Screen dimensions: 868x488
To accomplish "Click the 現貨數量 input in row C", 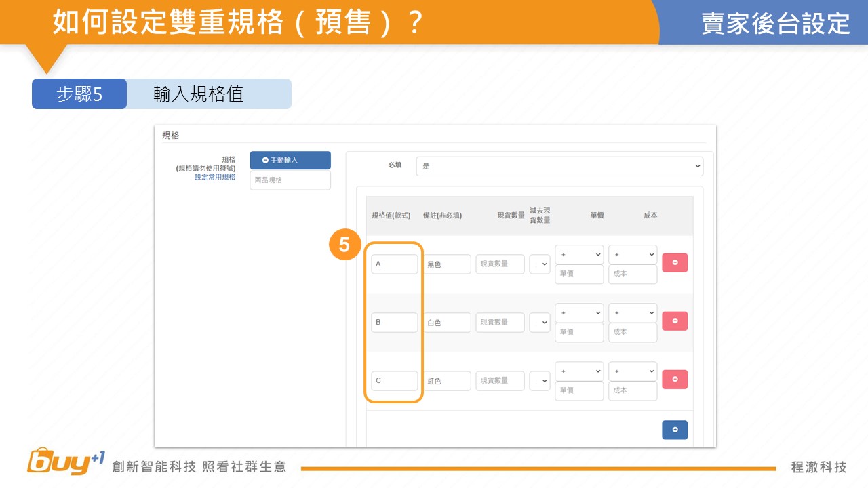I will click(500, 381).
